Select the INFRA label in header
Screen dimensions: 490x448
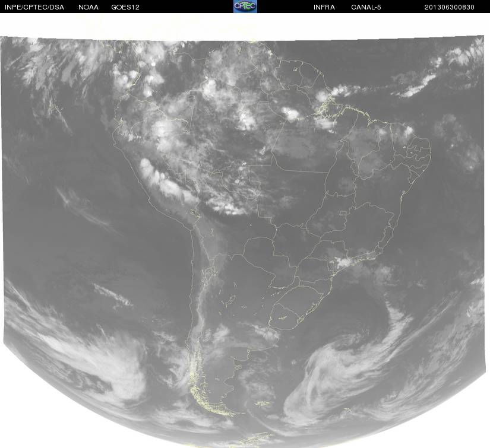pos(324,7)
